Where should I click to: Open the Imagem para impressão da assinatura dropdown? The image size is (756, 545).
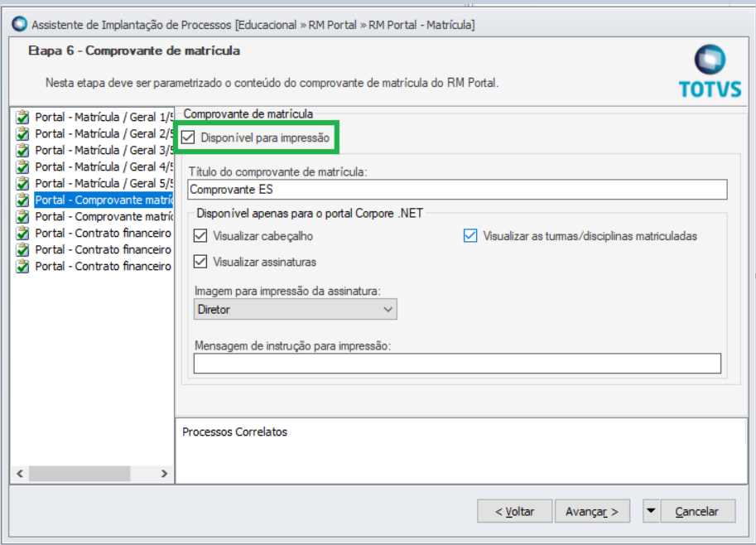(296, 309)
